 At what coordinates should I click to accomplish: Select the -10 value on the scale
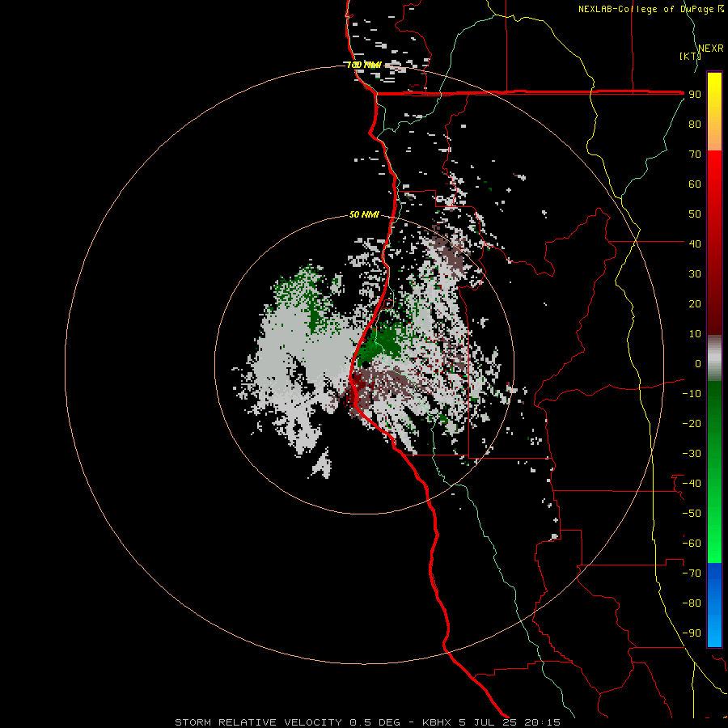click(x=692, y=394)
